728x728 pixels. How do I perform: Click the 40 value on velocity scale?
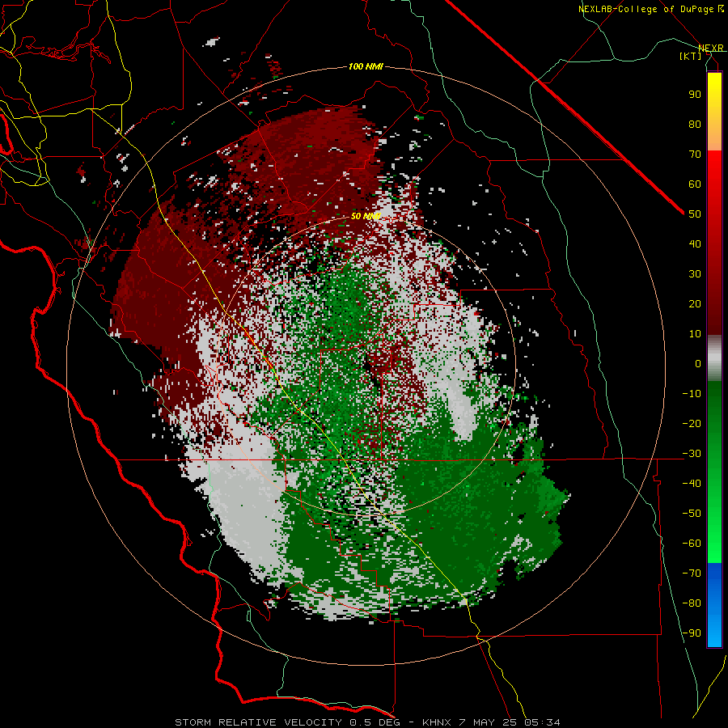[x=695, y=243]
